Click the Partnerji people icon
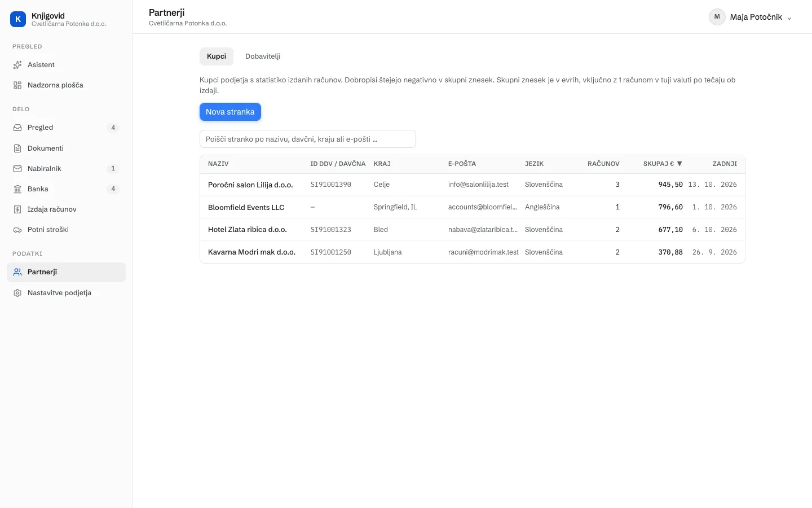812x508 pixels. pos(17,272)
